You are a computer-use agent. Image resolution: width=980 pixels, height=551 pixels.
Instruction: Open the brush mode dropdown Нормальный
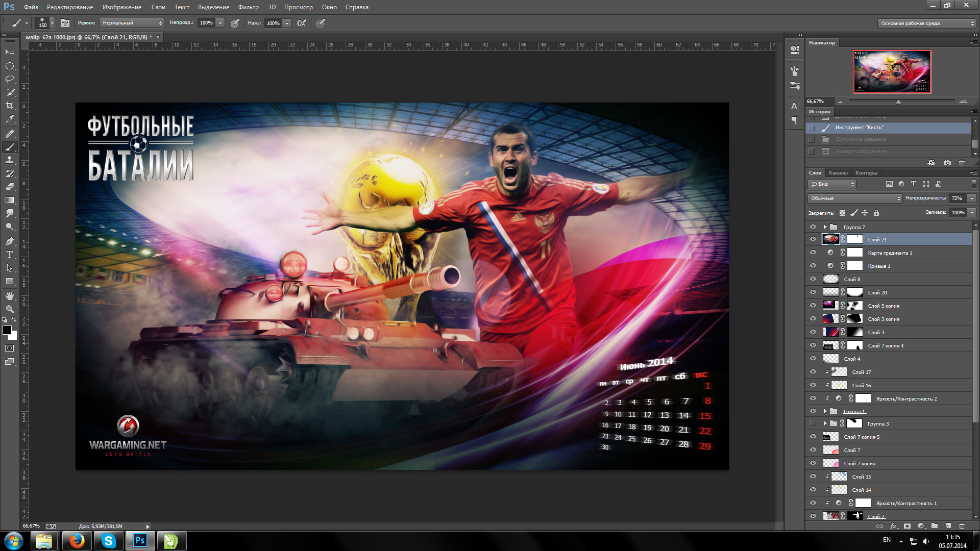pos(131,23)
